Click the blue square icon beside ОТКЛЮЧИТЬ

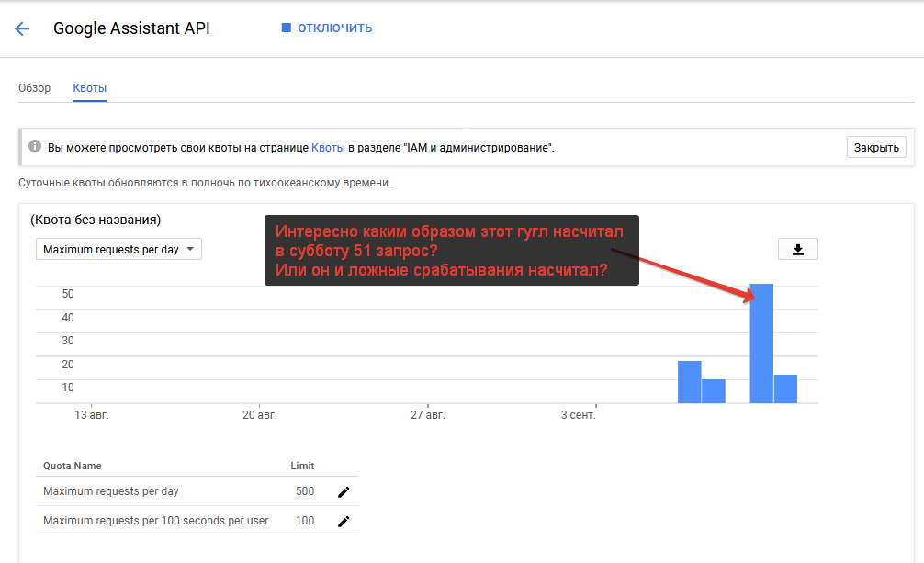coord(287,28)
